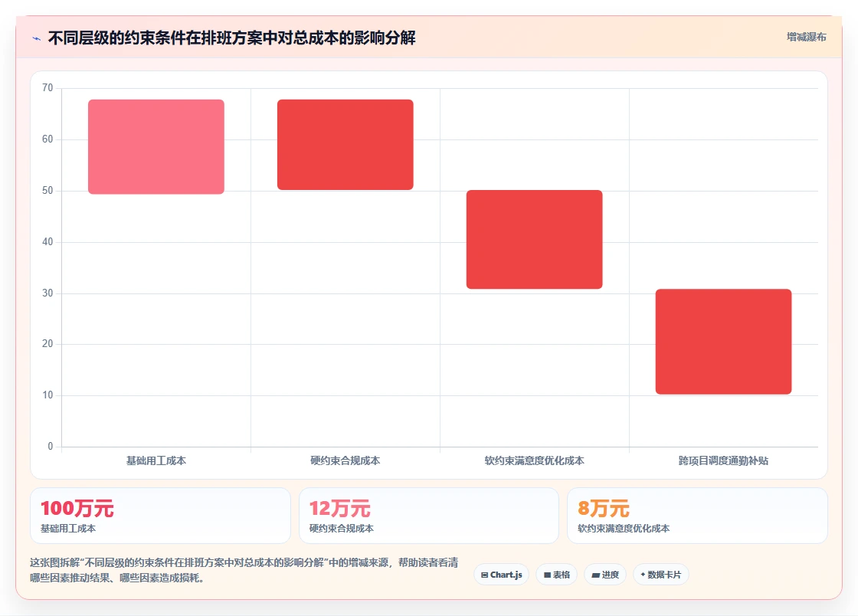Screen dimensions: 858x616
Task: Click the red 软约束满意度优化成本 bar
Action: (534, 239)
